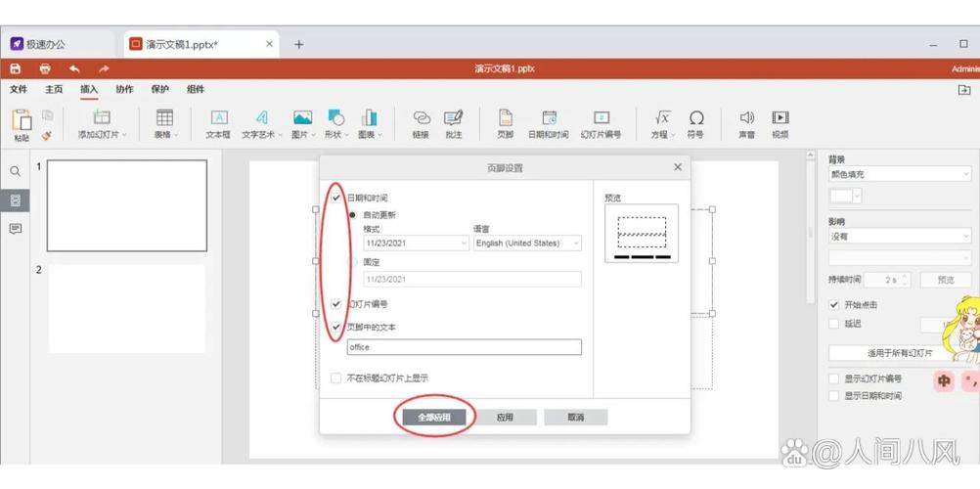Open the 颜色填充 background dropdown
This screenshot has width=980, height=489.
(900, 174)
